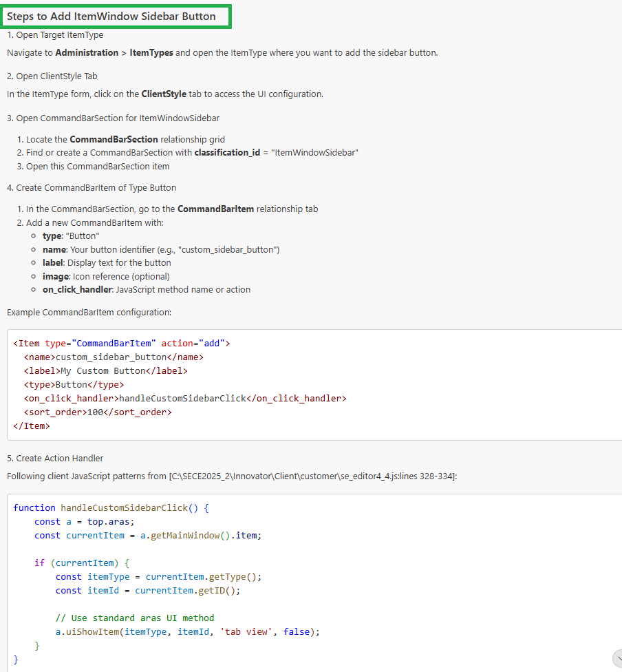Click '4. Create CommandBarItem of Type Button' heading
622x672 pixels.
point(92,187)
